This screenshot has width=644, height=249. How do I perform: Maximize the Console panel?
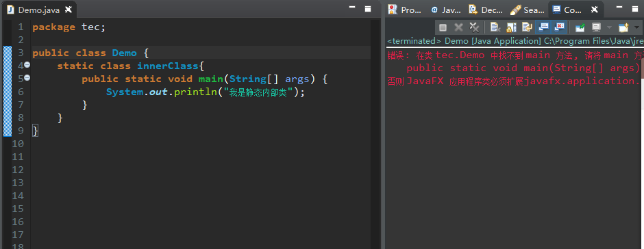pos(636,9)
